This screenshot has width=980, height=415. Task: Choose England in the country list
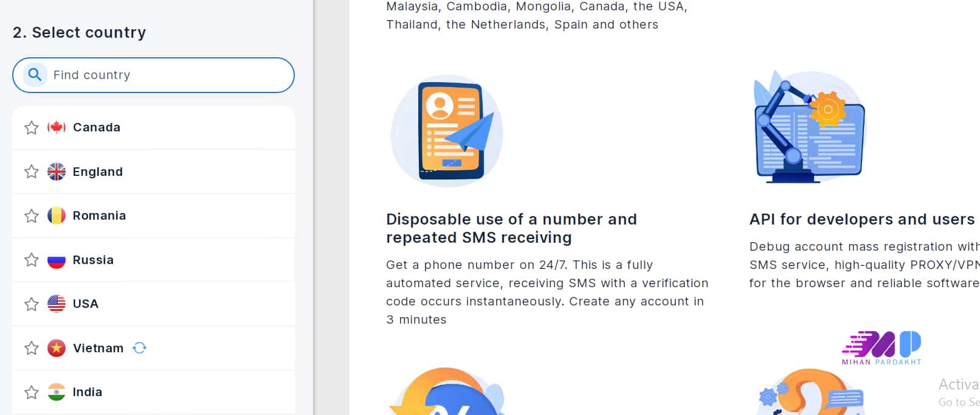point(153,172)
